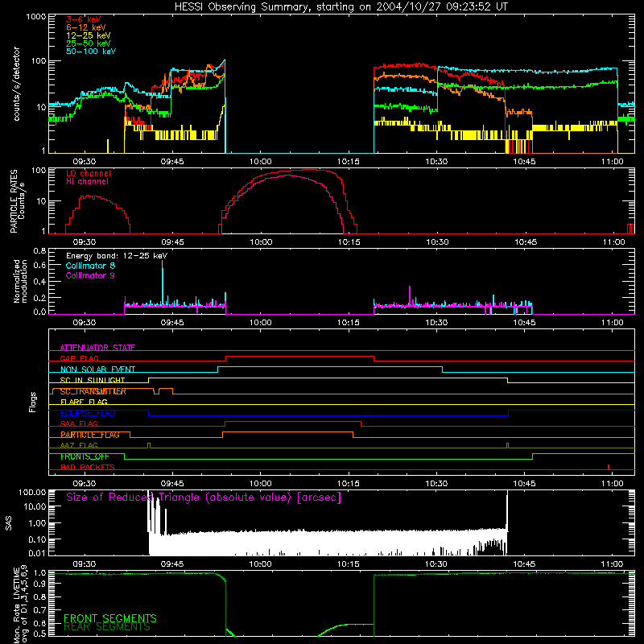This screenshot has width=644, height=644.
Task: Select the orange 6-12 keV legend label
Action: [85, 27]
